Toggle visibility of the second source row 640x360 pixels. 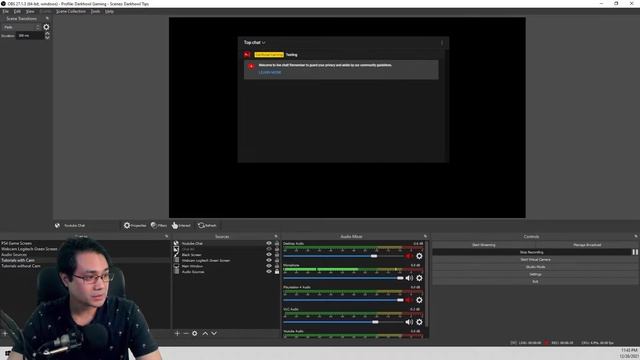coord(269,249)
